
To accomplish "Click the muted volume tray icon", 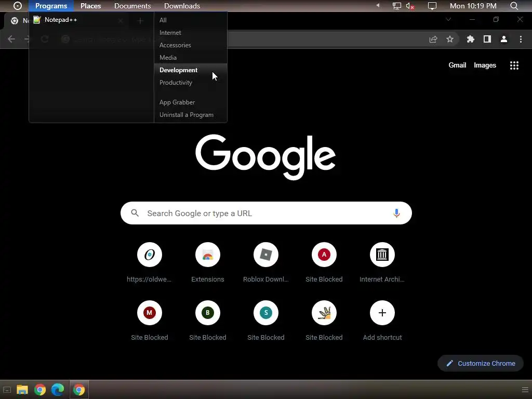I will [410, 6].
